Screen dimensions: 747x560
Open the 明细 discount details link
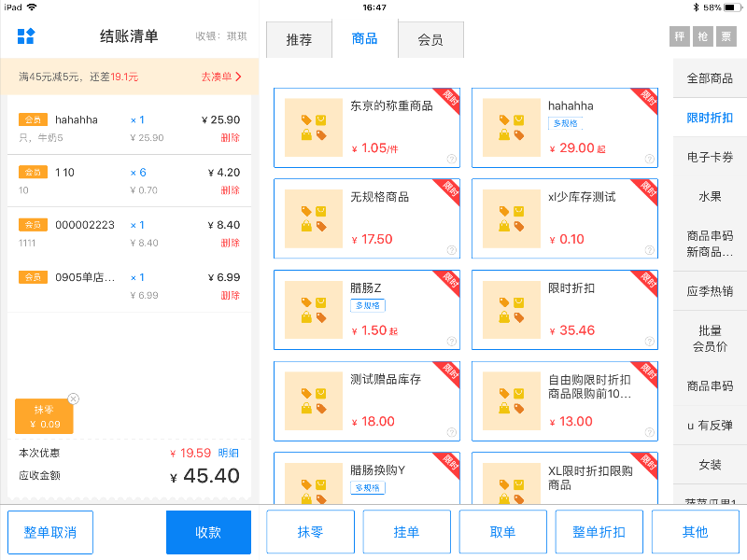click(228, 453)
